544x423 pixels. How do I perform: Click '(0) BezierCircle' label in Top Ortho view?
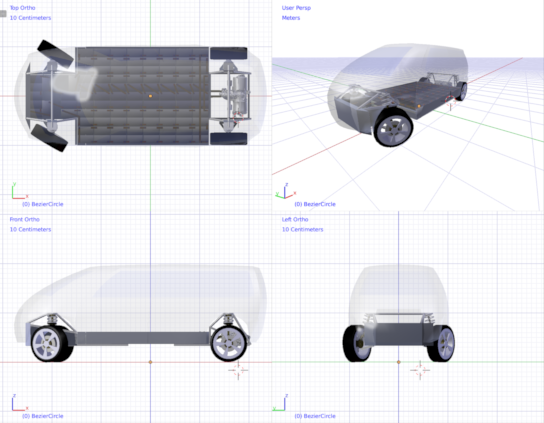[43, 204]
